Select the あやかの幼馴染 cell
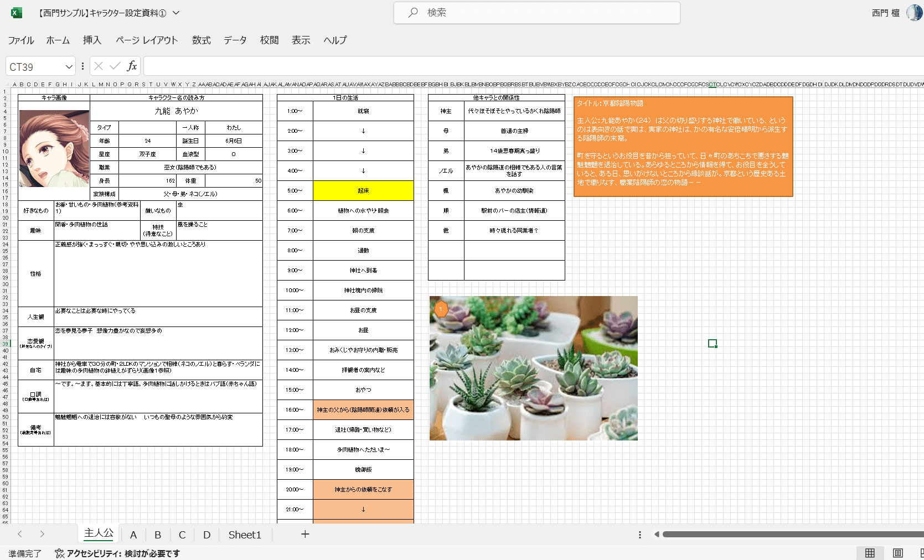Viewport: 924px width, 560px height. click(514, 190)
